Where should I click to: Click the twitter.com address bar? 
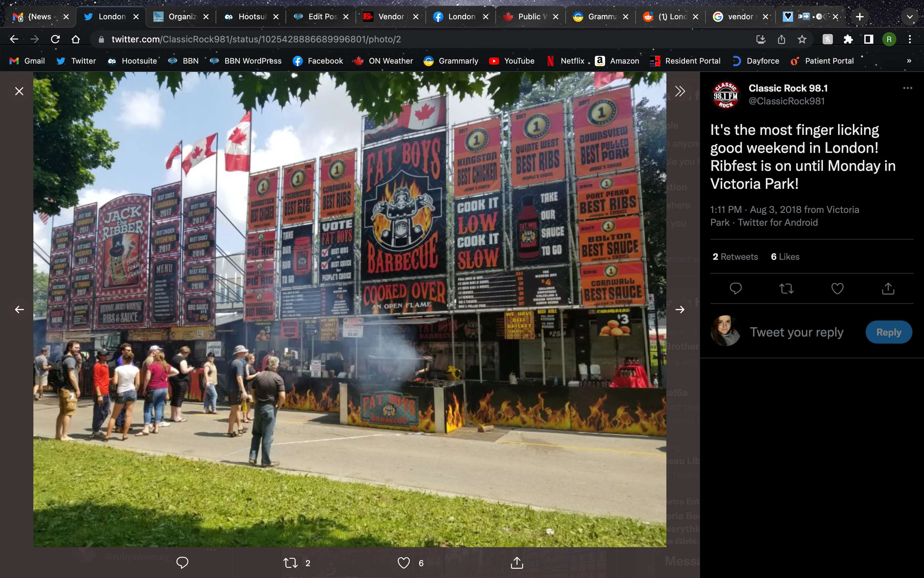[x=420, y=39]
